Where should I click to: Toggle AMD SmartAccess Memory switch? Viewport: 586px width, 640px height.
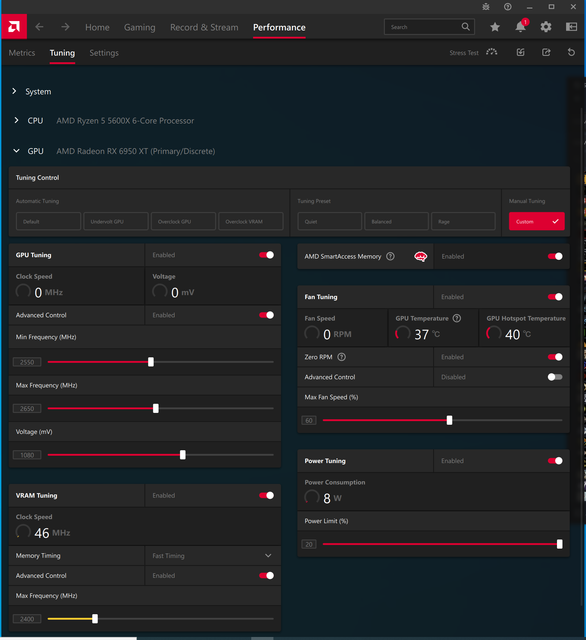click(555, 256)
